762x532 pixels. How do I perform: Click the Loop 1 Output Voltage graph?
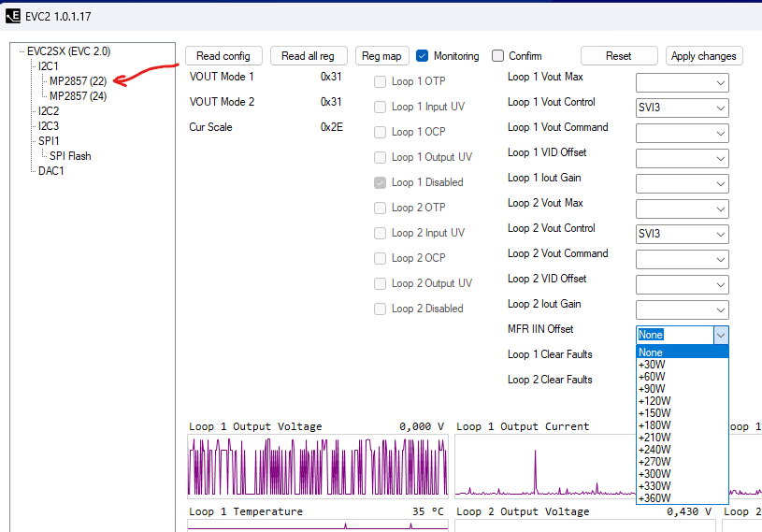coord(318,467)
